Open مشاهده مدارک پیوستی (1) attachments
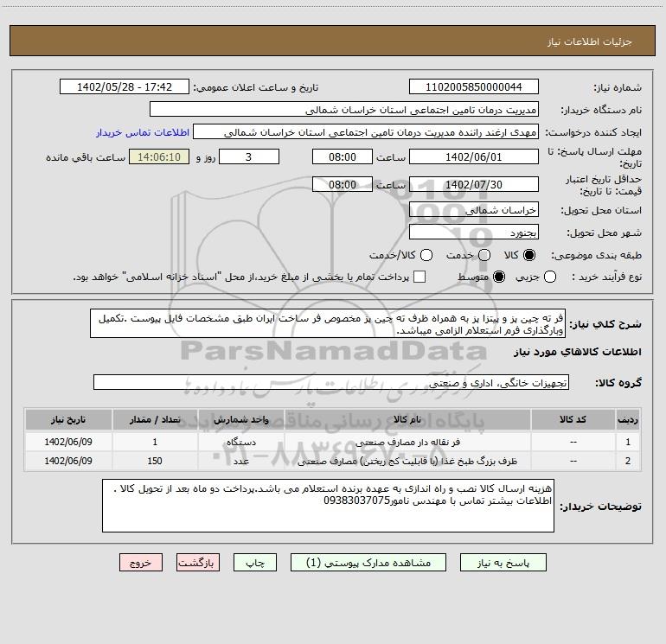The image size is (666, 644). click(368, 563)
